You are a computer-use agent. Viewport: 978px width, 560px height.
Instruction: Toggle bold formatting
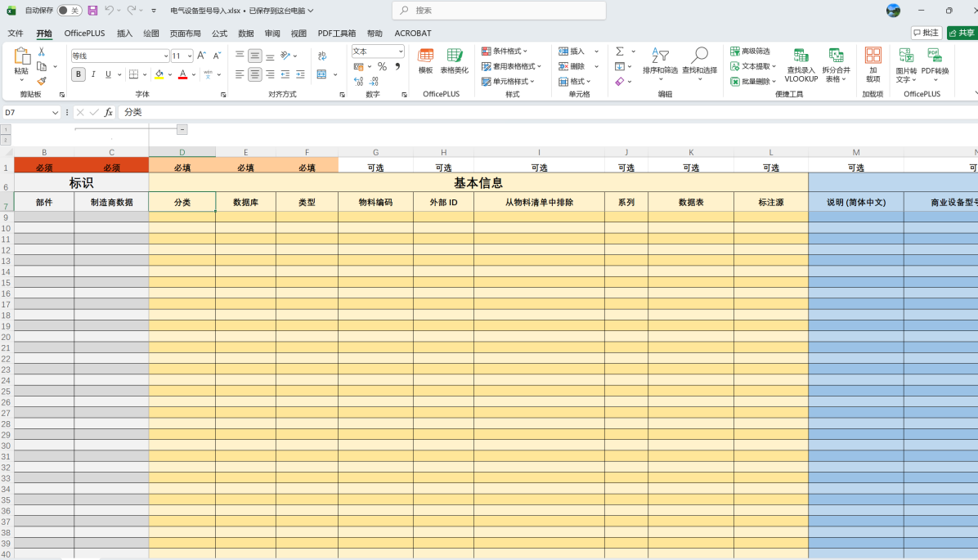point(79,74)
